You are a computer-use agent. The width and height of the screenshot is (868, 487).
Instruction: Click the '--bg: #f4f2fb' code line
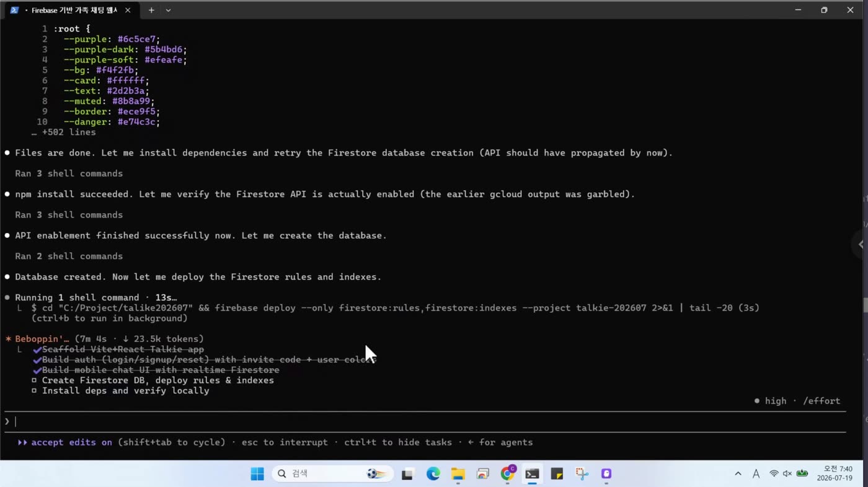click(x=101, y=70)
